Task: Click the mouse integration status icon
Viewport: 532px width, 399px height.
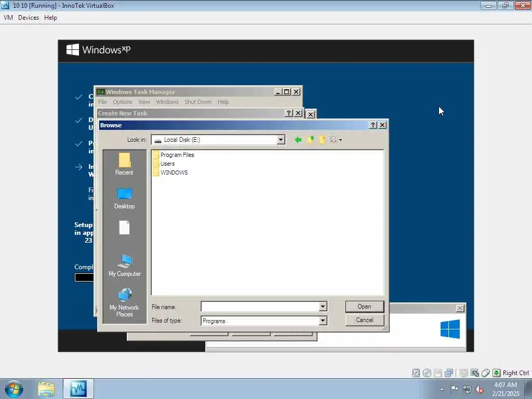Action: pyautogui.click(x=486, y=373)
